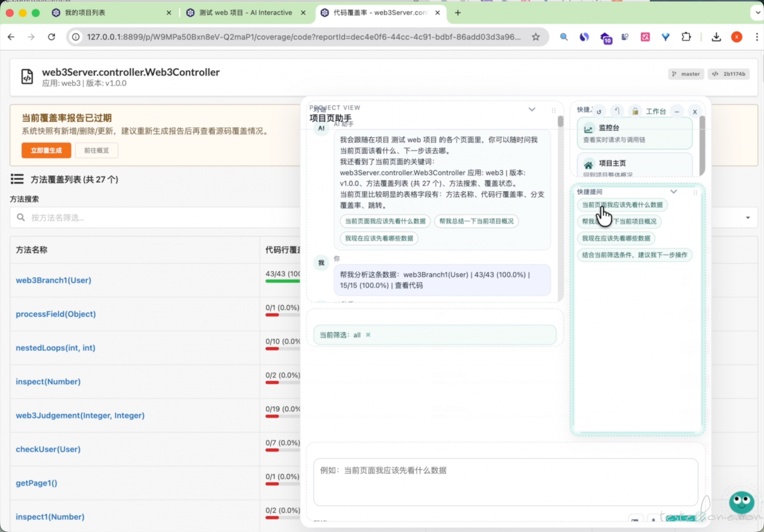Switch to the 我的项目列表 browser tab
764x532 pixels.
click(85, 13)
